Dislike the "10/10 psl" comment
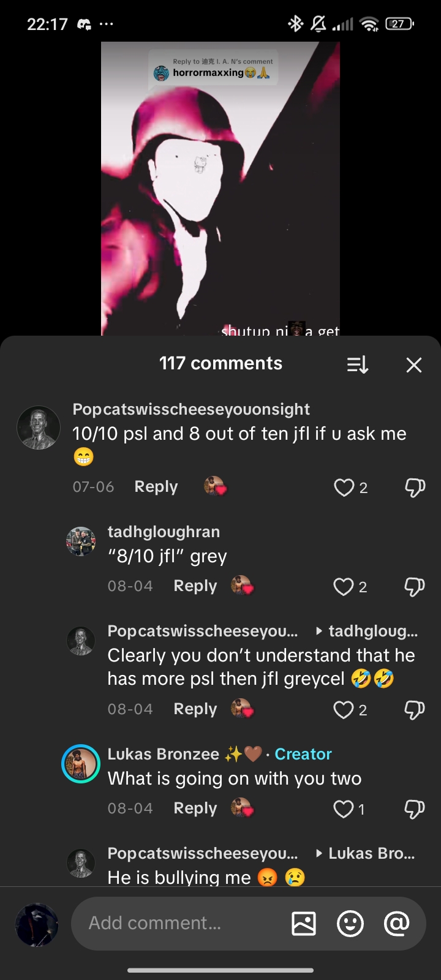This screenshot has width=441, height=980. [415, 488]
